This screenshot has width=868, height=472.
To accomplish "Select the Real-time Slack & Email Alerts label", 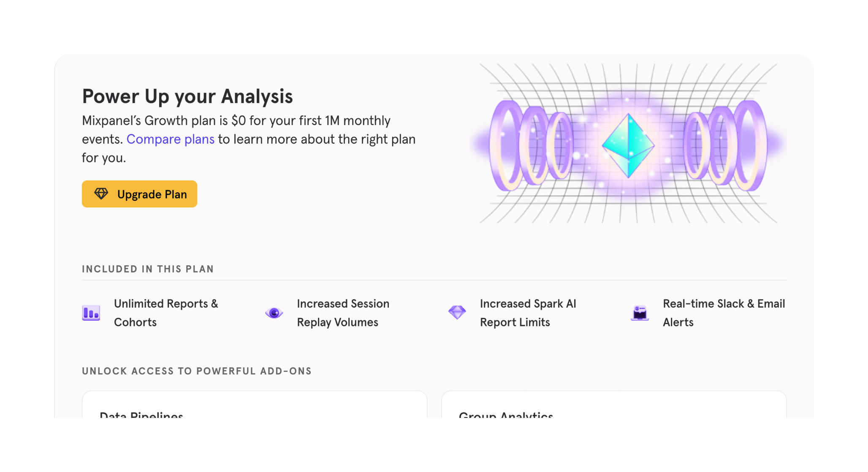I will 724,313.
